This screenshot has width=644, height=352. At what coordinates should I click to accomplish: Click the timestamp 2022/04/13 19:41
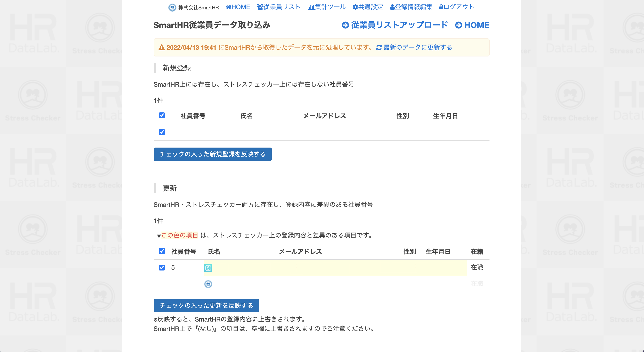[191, 47]
